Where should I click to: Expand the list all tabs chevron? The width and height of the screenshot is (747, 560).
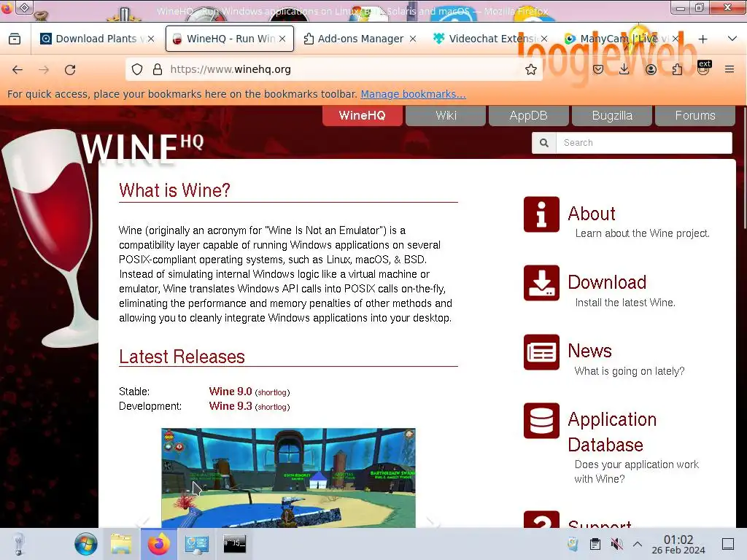click(732, 39)
